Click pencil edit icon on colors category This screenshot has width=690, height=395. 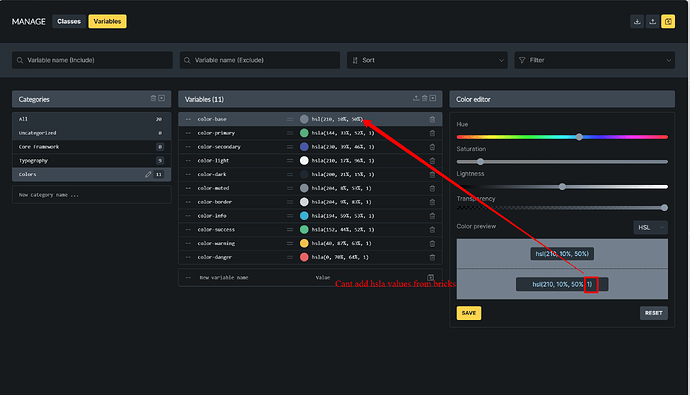pyautogui.click(x=148, y=175)
